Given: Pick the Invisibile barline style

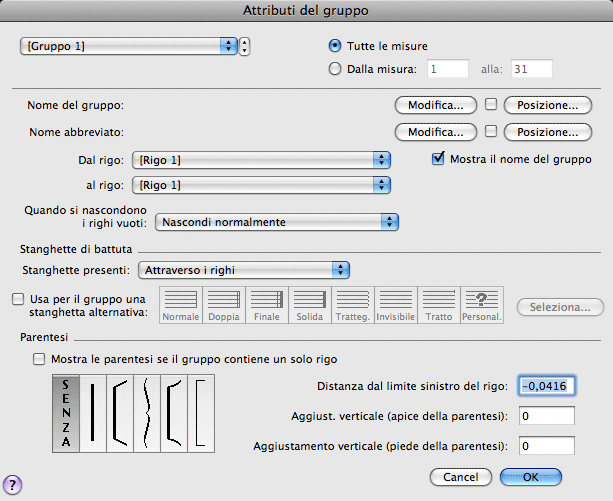Looking at the screenshot, I should [x=395, y=304].
